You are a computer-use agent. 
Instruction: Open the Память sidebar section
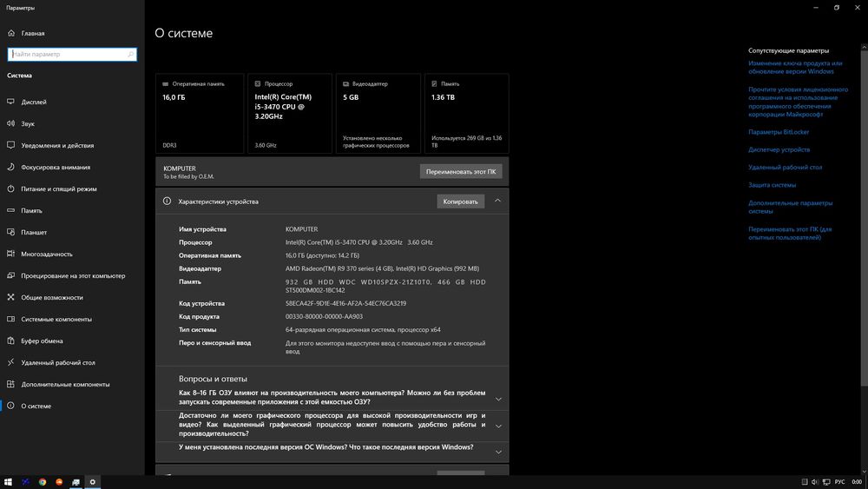tap(31, 210)
